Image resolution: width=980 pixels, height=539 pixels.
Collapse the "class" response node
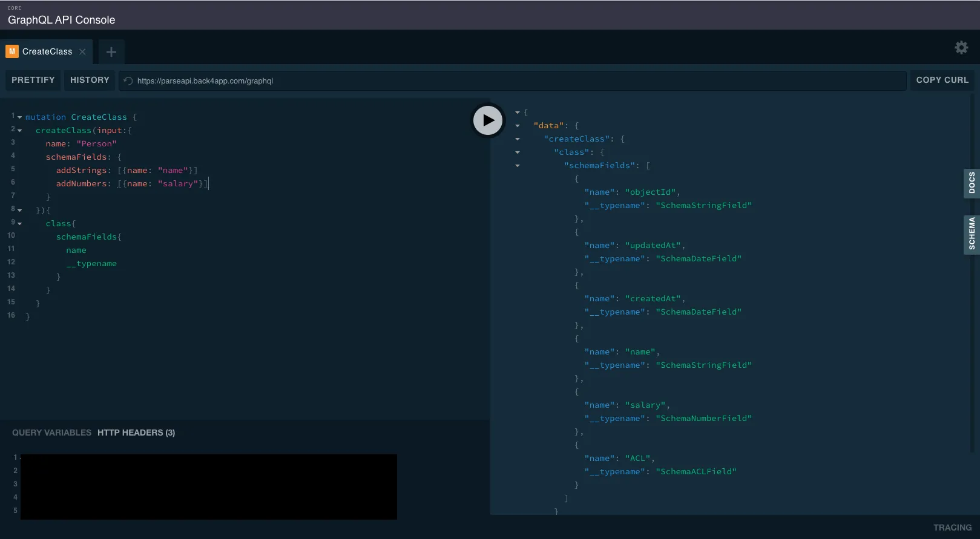[x=518, y=152]
